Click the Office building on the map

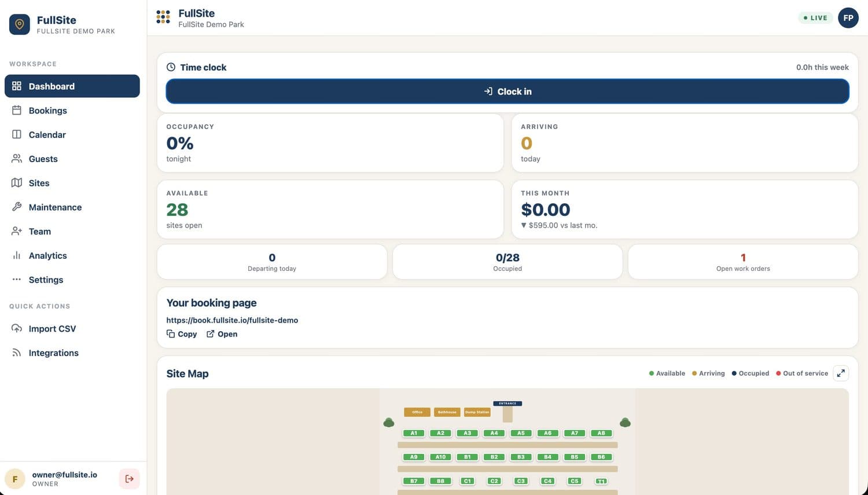pyautogui.click(x=417, y=412)
